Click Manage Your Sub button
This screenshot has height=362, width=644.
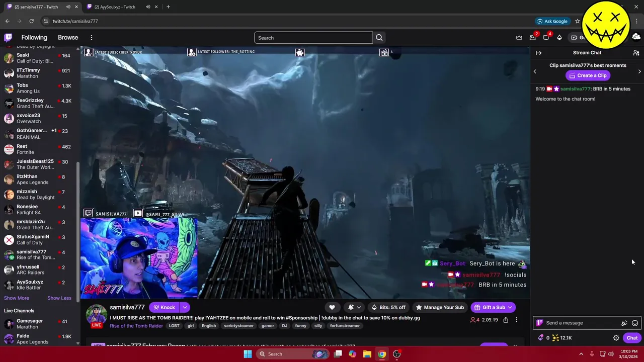point(440,307)
